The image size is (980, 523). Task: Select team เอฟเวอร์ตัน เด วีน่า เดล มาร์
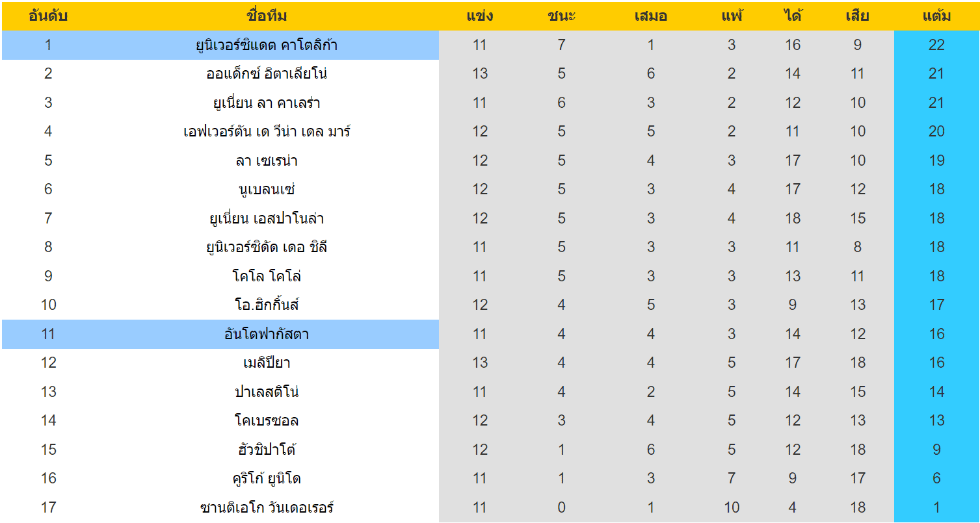267,132
